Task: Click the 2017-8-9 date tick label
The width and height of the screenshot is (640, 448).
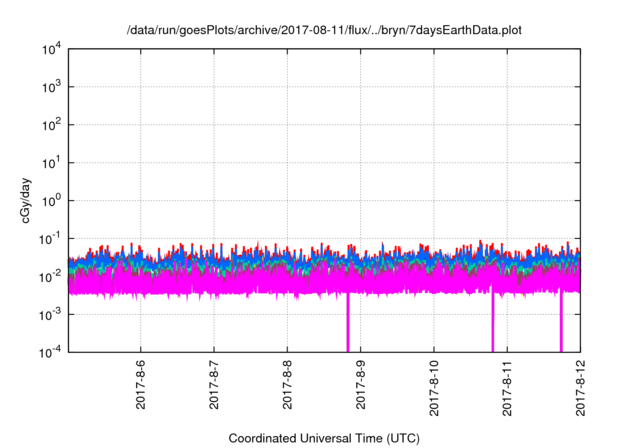Action: point(360,384)
